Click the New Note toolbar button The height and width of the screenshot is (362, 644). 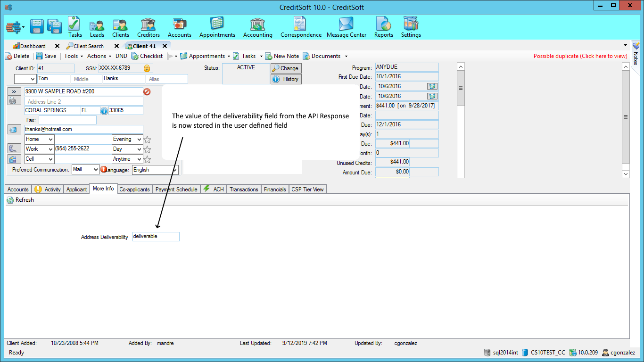tap(282, 56)
